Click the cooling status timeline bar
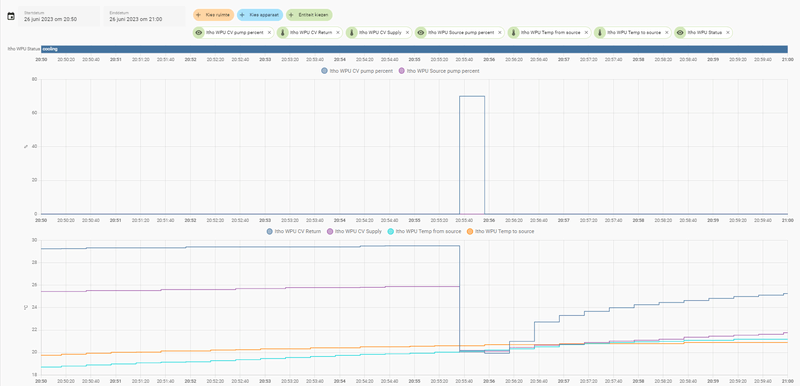 (414, 49)
